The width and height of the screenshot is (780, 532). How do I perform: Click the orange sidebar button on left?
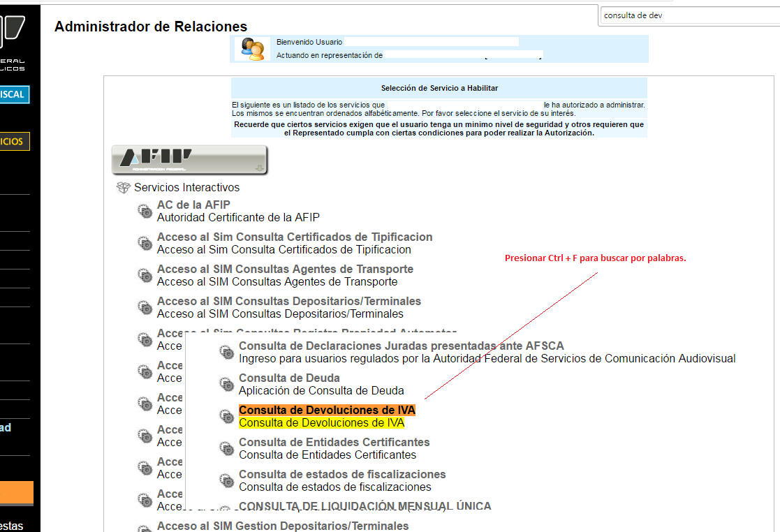coord(16,493)
